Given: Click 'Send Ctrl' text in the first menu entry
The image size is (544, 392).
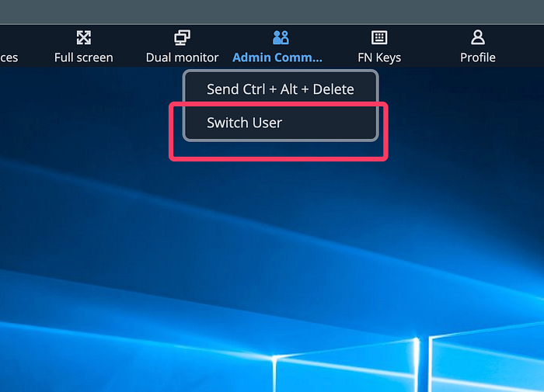Looking at the screenshot, I should [x=236, y=89].
